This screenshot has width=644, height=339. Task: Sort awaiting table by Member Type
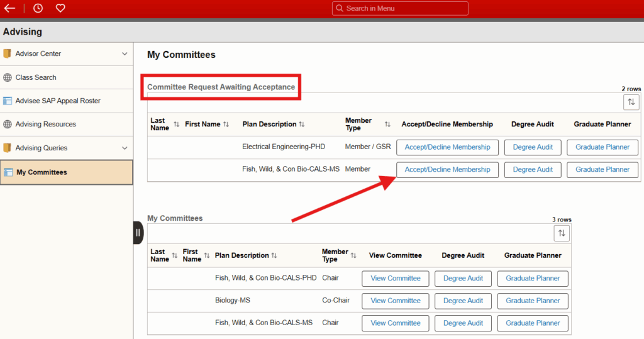pos(387,125)
